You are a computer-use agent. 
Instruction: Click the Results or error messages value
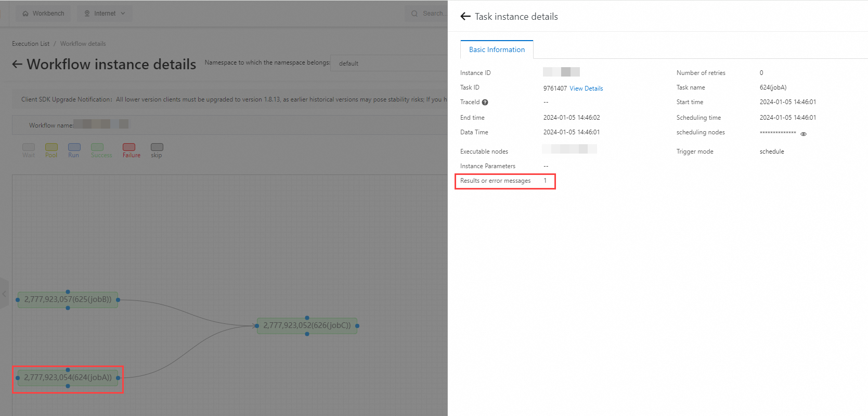click(x=545, y=181)
